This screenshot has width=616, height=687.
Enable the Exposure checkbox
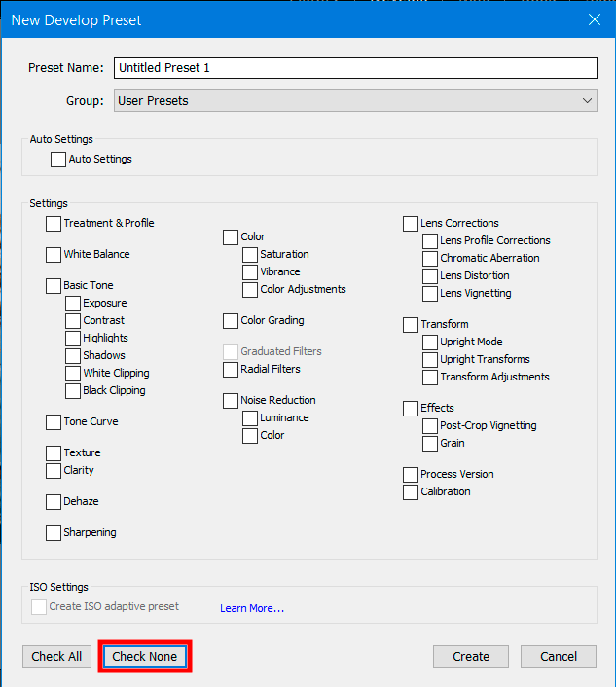point(73,304)
